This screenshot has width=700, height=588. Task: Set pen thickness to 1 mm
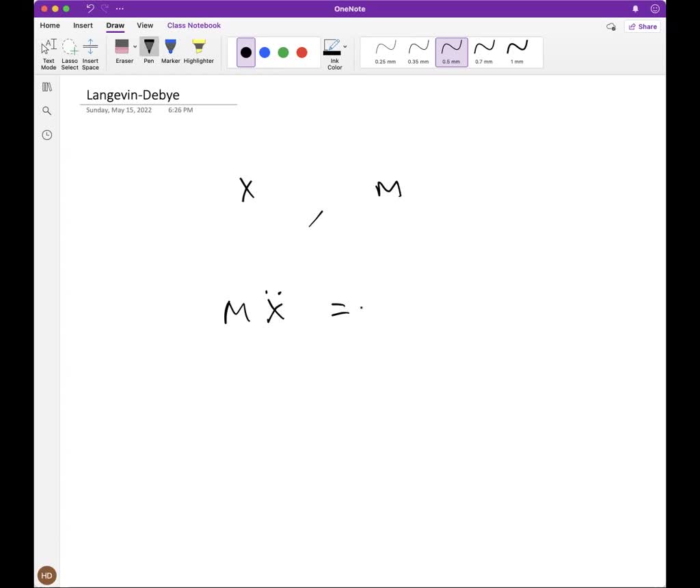(x=517, y=52)
